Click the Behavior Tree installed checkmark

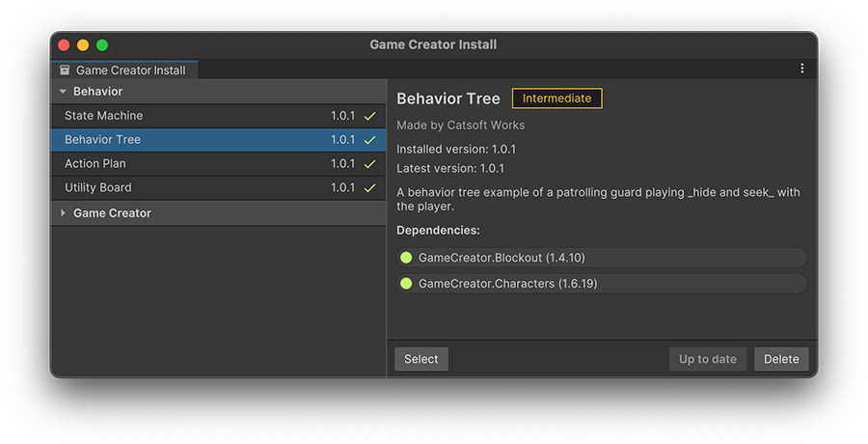369,140
